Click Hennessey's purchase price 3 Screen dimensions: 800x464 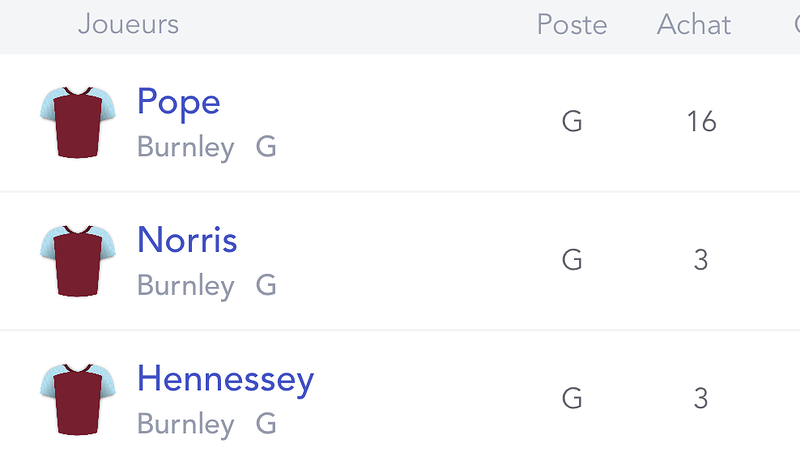(701, 399)
